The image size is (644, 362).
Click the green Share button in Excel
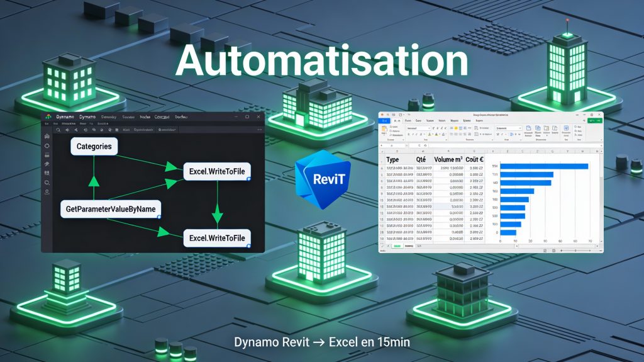click(x=595, y=120)
